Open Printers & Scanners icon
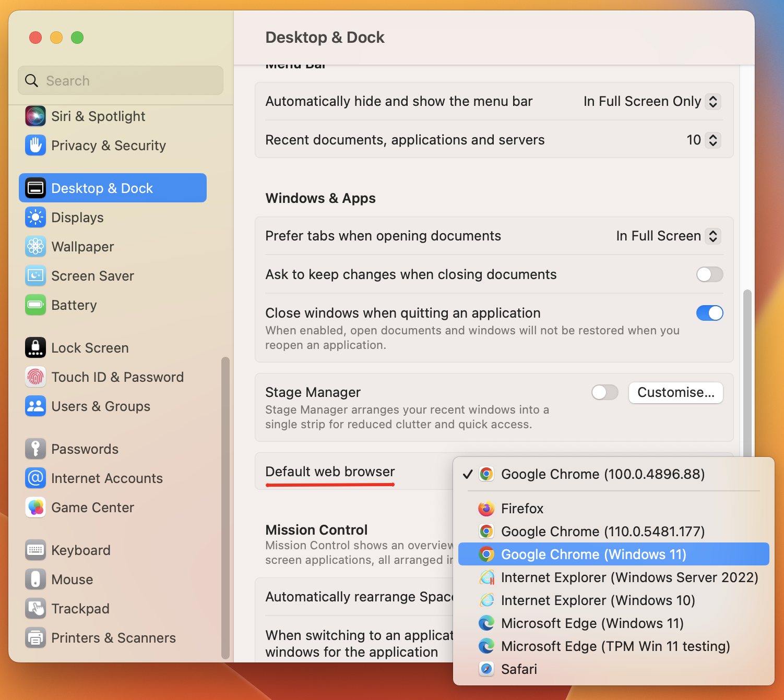This screenshot has height=700, width=784. [x=35, y=638]
